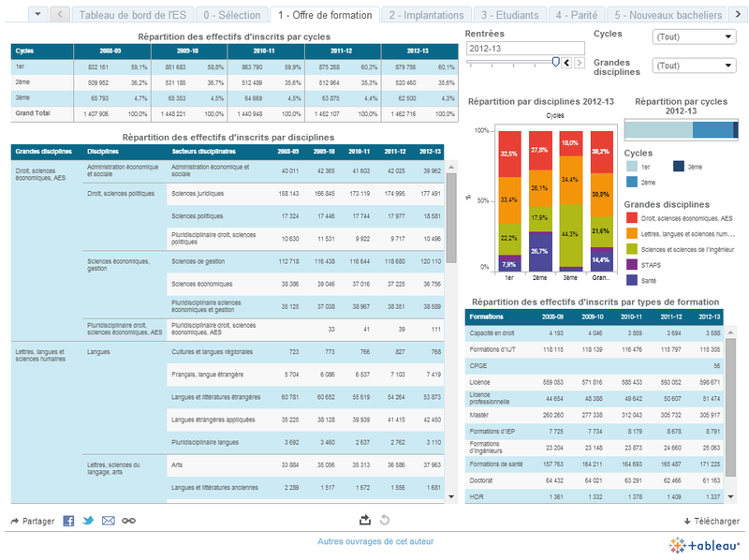Screen dimensions: 749x560
Task: Share dashboard by email icon
Action: [x=109, y=521]
